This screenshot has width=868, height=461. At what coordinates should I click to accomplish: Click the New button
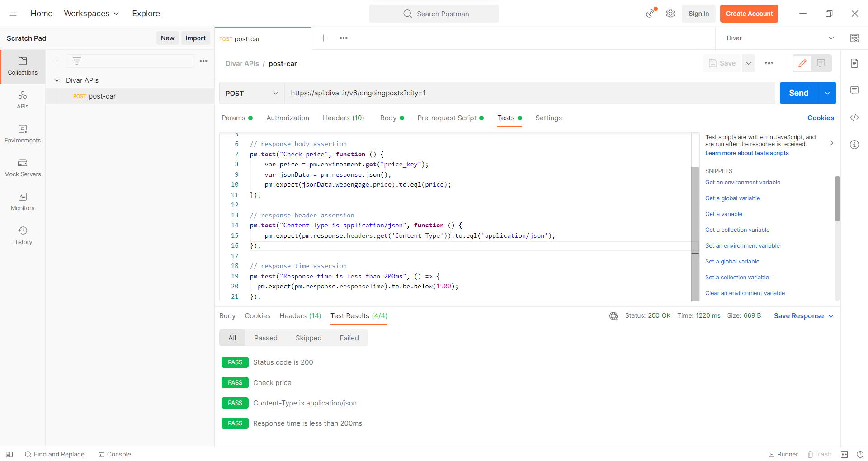[168, 38]
